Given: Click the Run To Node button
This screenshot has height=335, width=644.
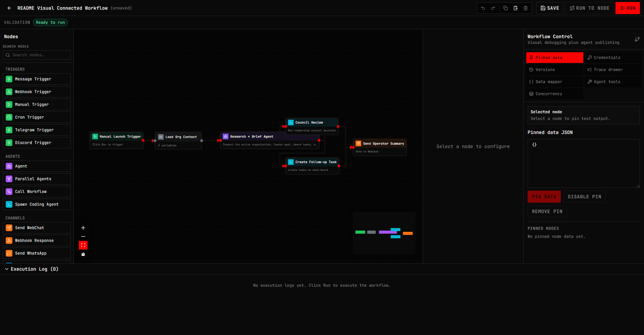Looking at the screenshot, I should (590, 8).
